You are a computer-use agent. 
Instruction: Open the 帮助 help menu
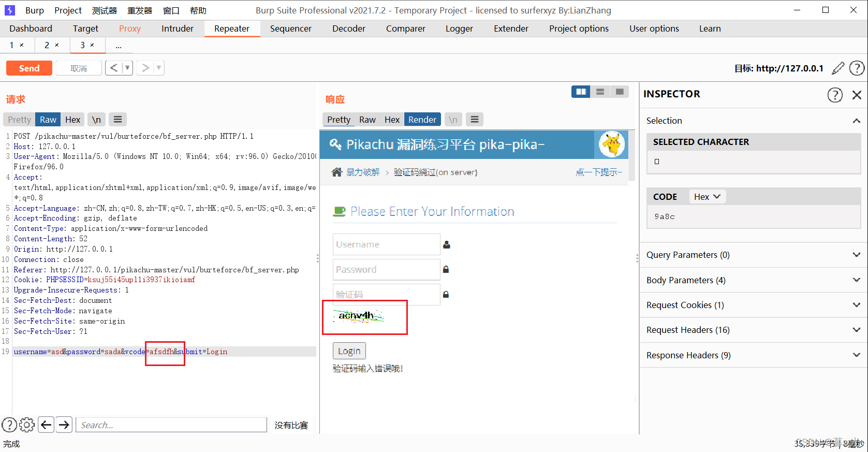coord(198,10)
